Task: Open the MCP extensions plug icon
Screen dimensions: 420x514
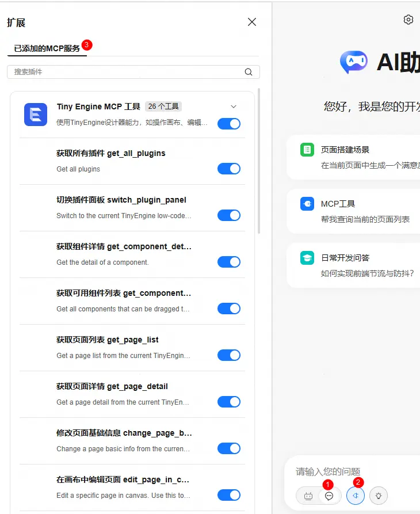Action: coord(356,496)
